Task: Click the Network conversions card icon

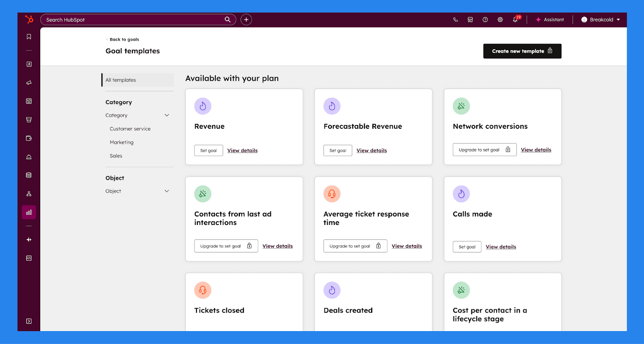Action: tap(461, 106)
